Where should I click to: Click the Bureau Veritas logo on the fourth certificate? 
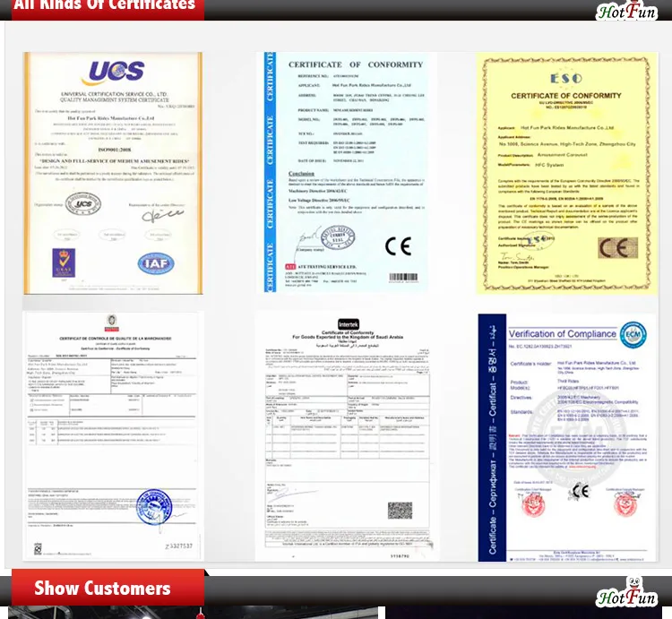pos(112,322)
